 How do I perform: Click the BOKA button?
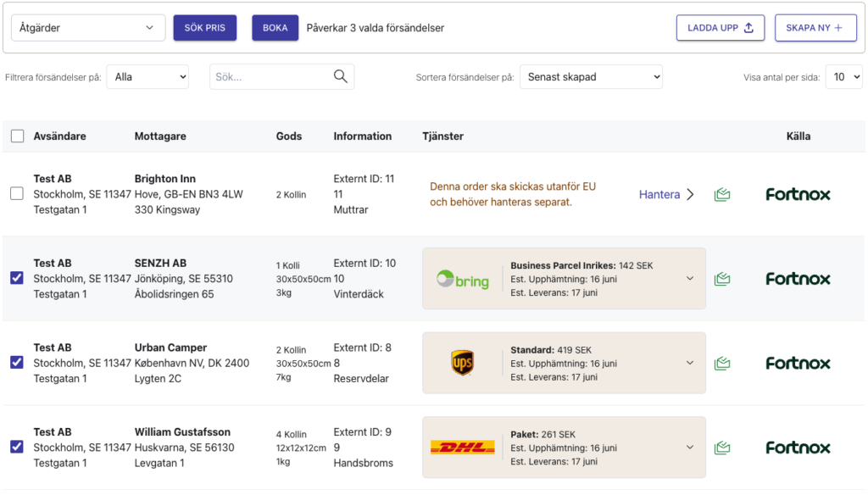(275, 28)
